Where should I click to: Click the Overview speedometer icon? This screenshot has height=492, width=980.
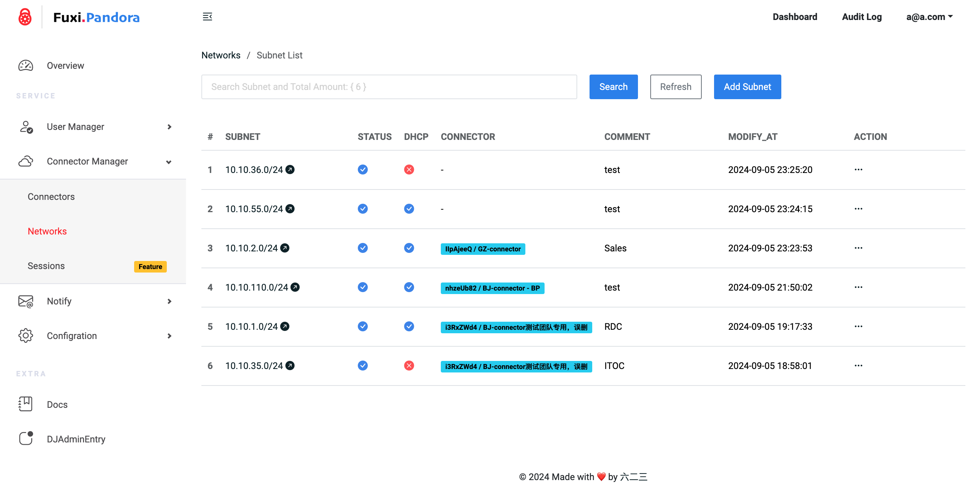click(x=26, y=66)
